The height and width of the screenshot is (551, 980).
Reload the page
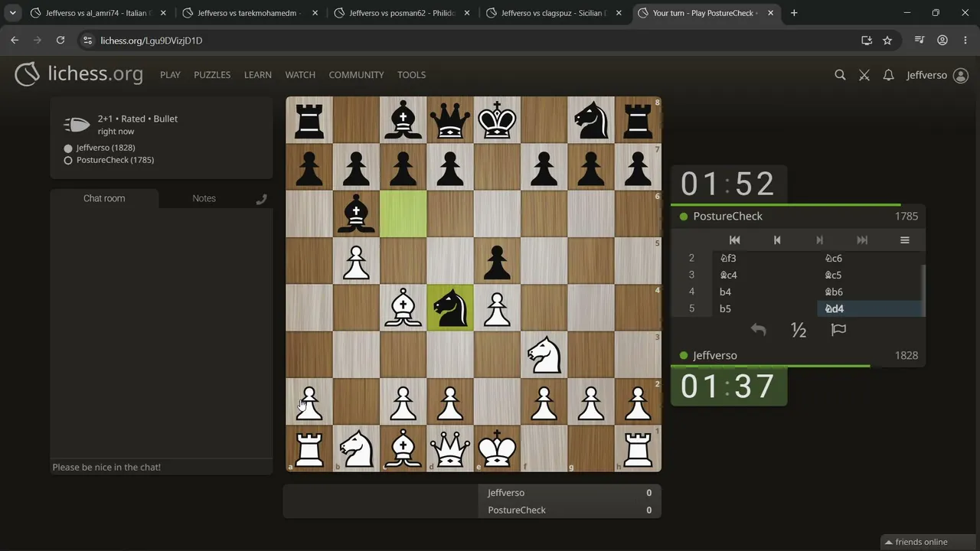tap(60, 41)
